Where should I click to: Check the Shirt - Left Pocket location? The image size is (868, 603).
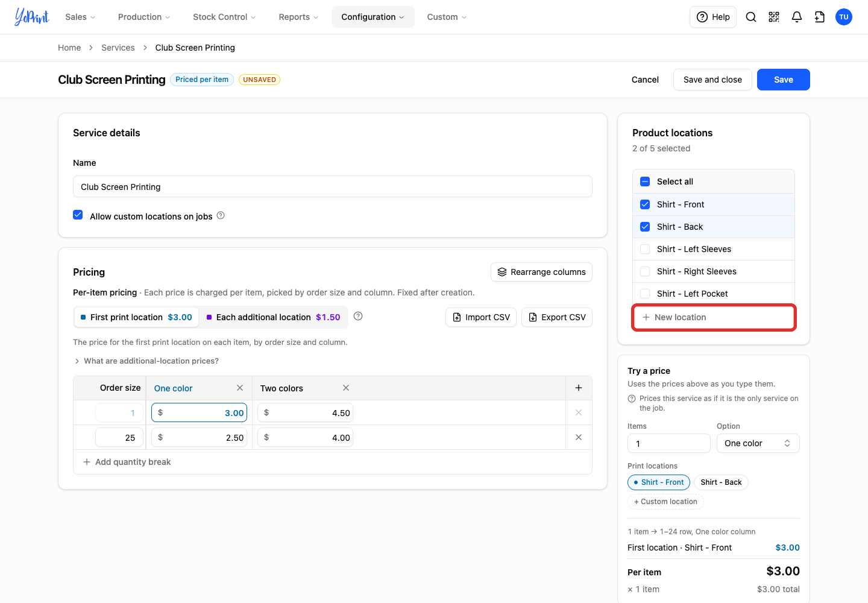[x=645, y=294]
